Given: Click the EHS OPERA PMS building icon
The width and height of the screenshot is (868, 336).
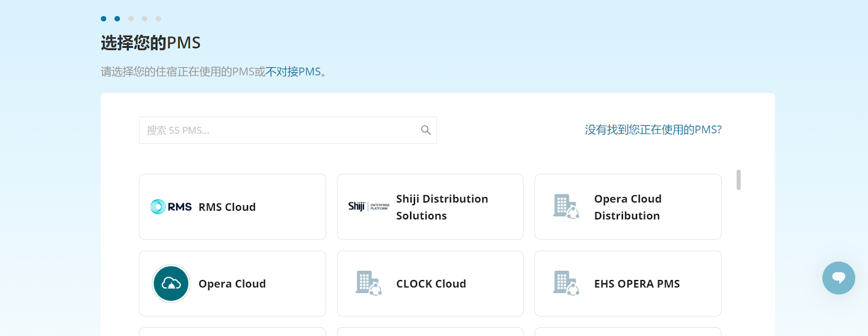Looking at the screenshot, I should coord(566,283).
